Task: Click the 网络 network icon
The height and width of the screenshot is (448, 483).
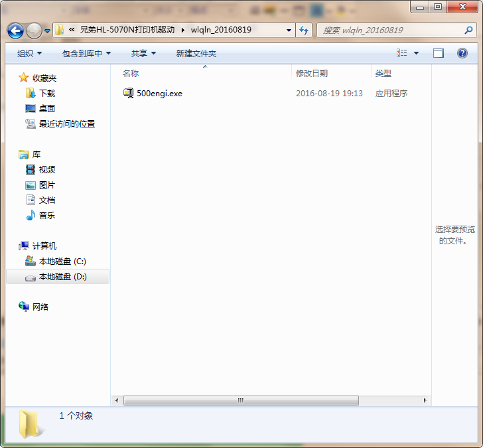Action: pyautogui.click(x=24, y=306)
